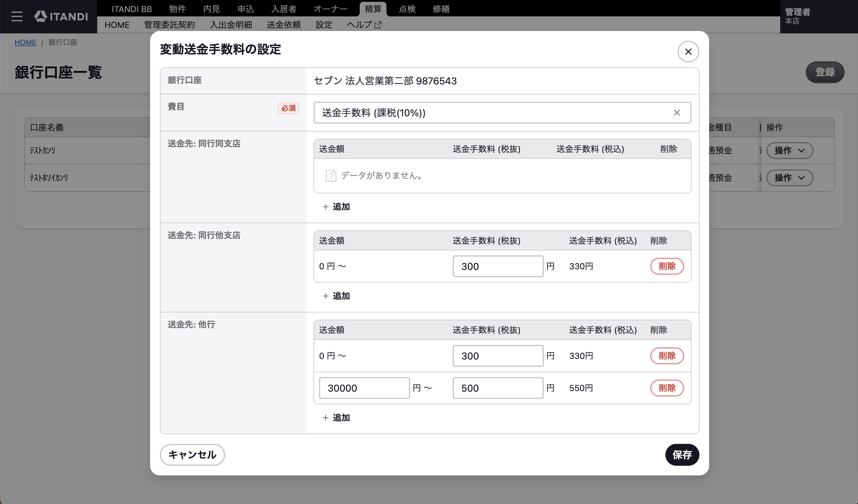This screenshot has height=504, width=858.
Task: Open HOME in the sub navigation
Action: (x=117, y=25)
